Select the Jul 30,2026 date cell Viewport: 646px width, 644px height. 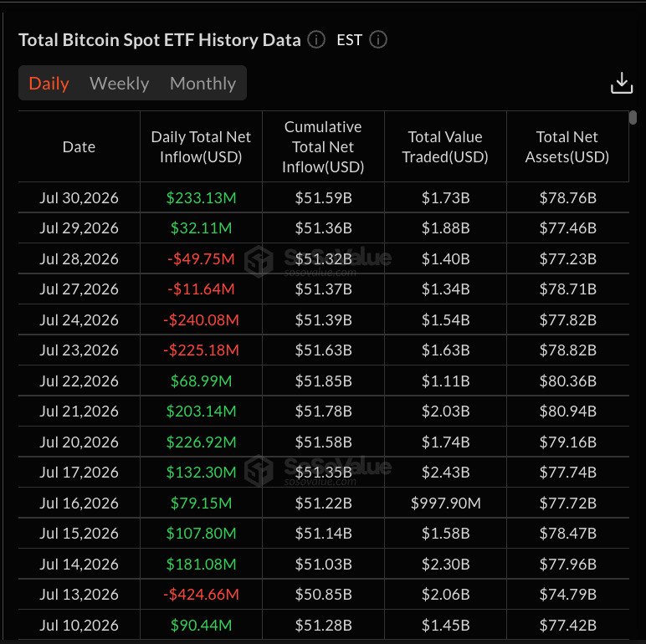(79, 197)
